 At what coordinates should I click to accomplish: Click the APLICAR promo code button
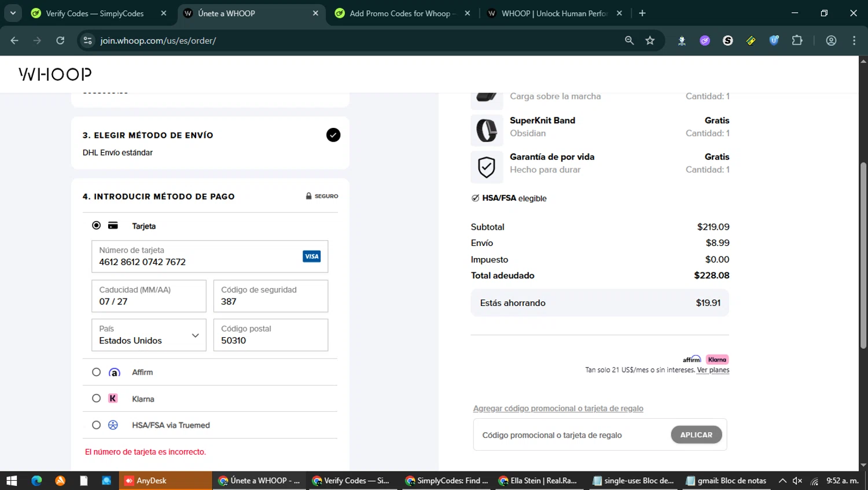pyautogui.click(x=696, y=435)
